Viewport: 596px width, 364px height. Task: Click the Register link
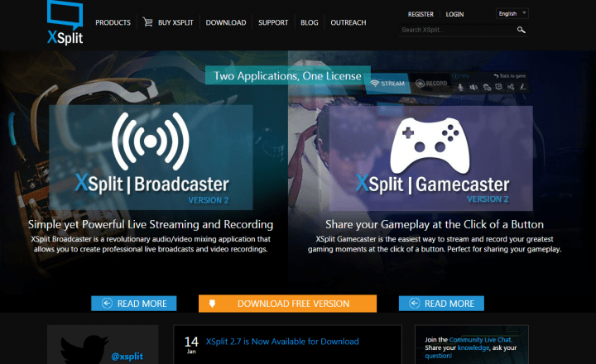pyautogui.click(x=421, y=14)
